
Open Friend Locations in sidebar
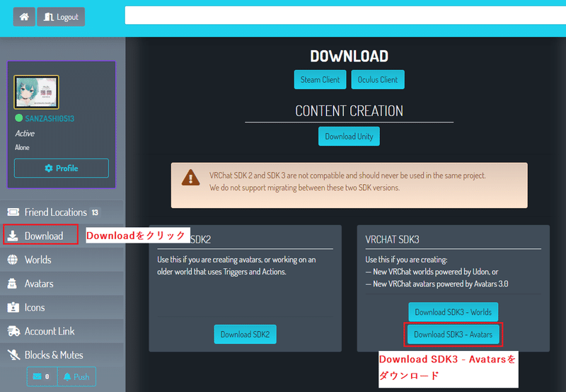pos(62,212)
